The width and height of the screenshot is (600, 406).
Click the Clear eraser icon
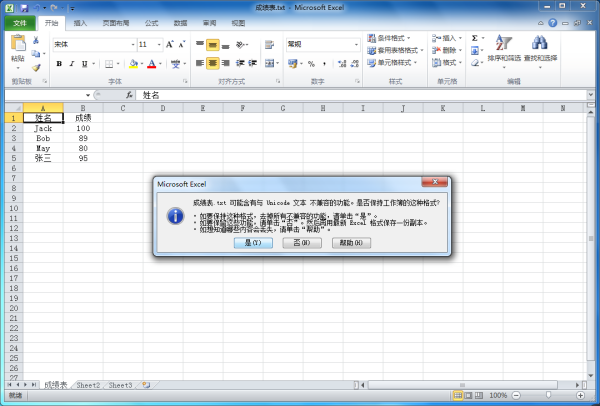point(474,62)
